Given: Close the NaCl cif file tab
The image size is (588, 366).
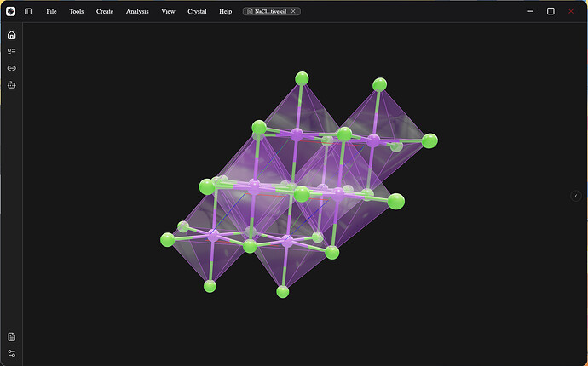Looking at the screenshot, I should (x=293, y=11).
